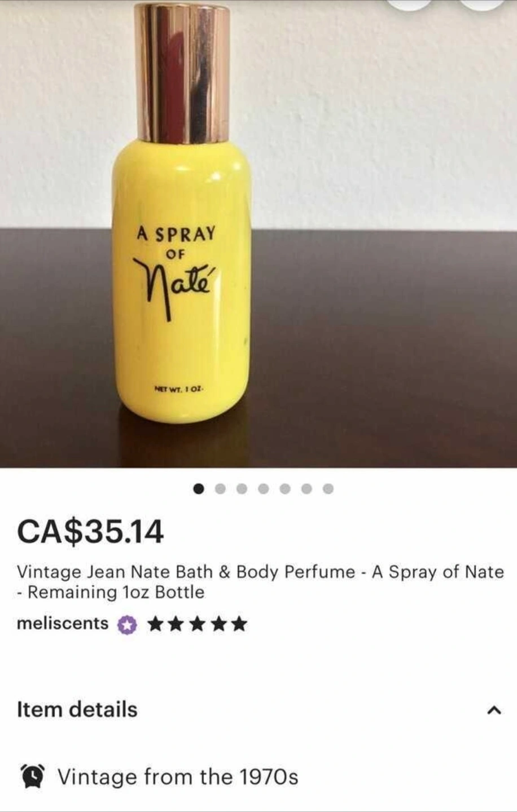
Task: Tap the first star in seller rating
Action: point(155,624)
